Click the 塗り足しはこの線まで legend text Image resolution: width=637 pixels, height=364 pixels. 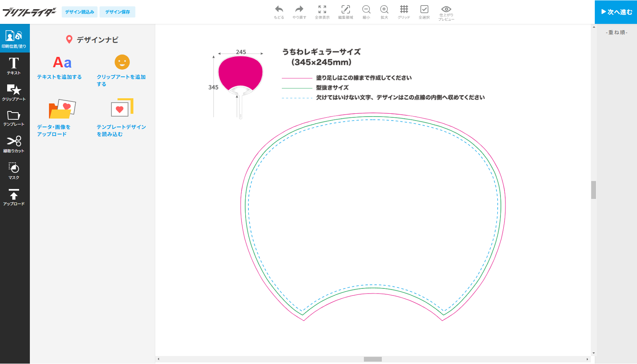point(364,78)
